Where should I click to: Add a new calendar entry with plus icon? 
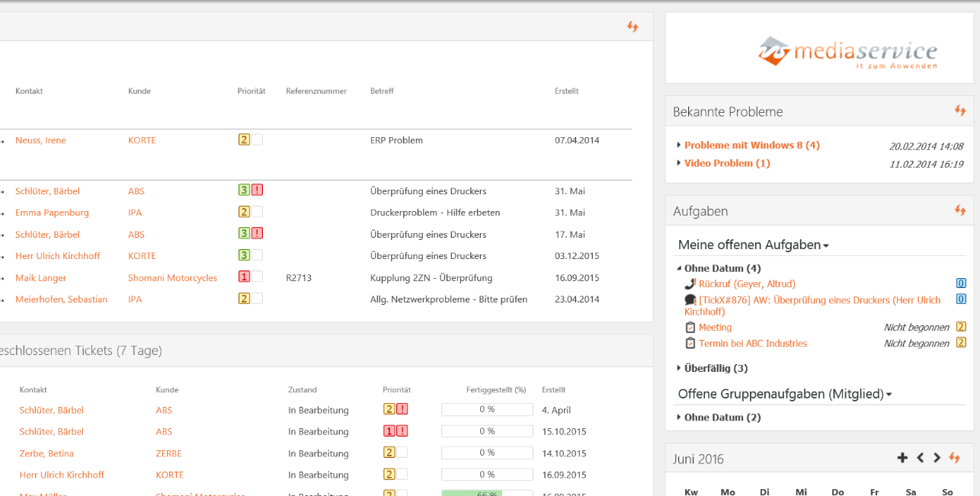(902, 458)
